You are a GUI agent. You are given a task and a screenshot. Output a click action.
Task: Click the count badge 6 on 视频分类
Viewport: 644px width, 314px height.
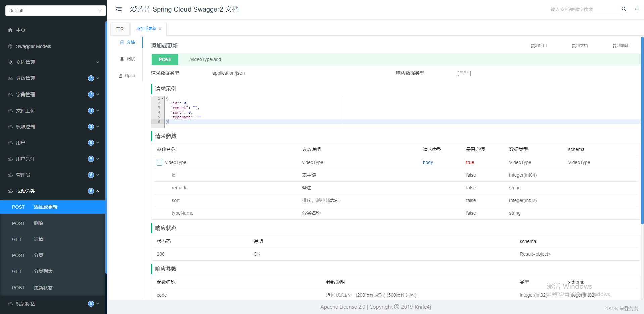click(x=91, y=191)
